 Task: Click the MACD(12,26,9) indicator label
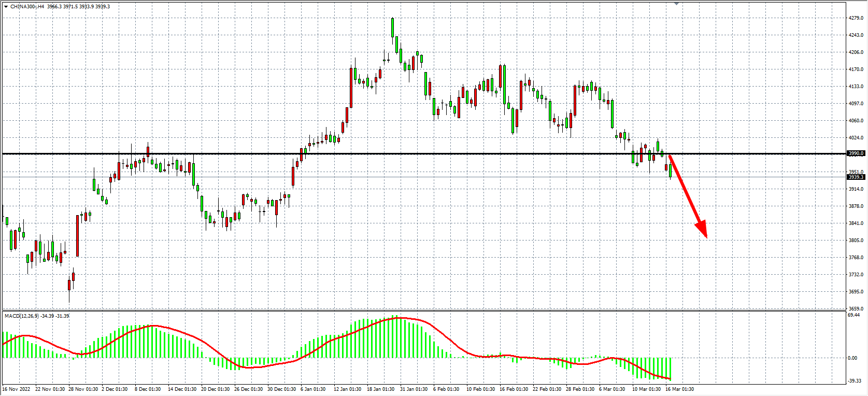tap(22, 316)
